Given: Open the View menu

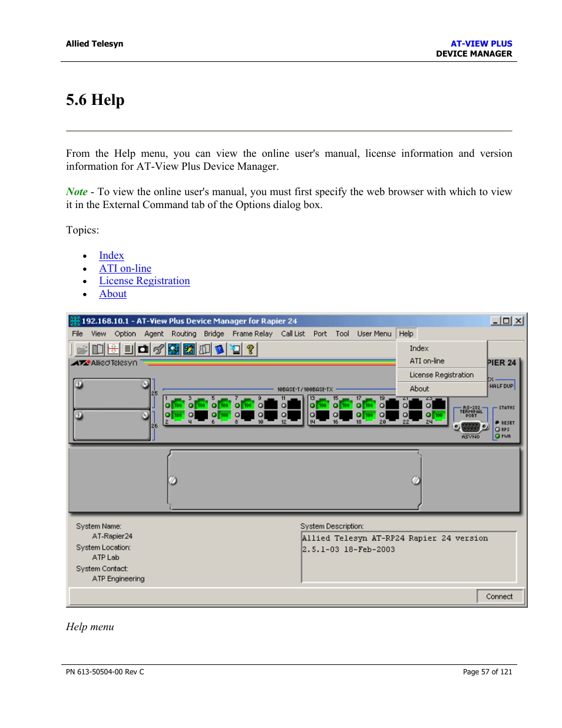Looking at the screenshot, I should [x=98, y=334].
